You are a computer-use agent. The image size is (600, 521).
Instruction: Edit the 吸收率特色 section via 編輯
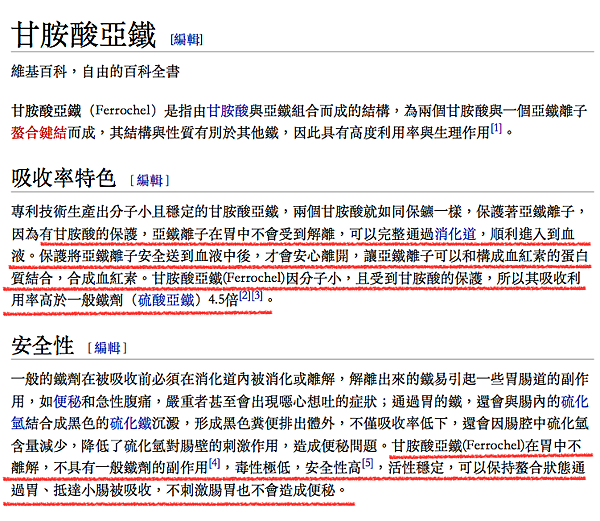[x=150, y=180]
